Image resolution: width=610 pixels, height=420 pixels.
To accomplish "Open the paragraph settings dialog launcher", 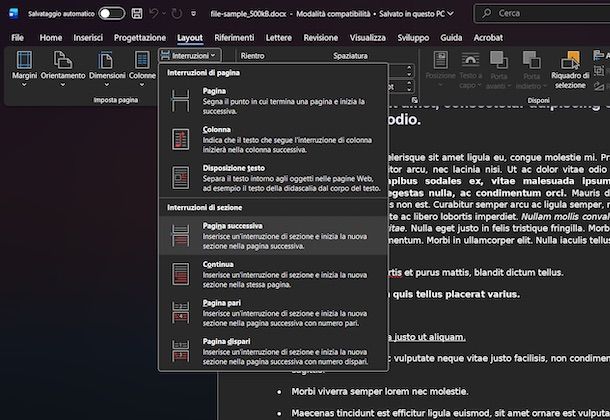I will (415, 100).
